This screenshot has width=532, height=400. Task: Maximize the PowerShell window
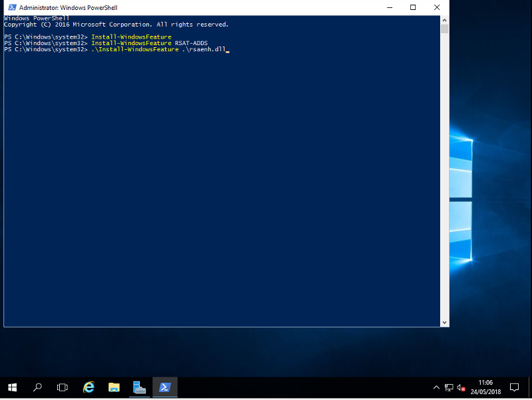pos(413,7)
